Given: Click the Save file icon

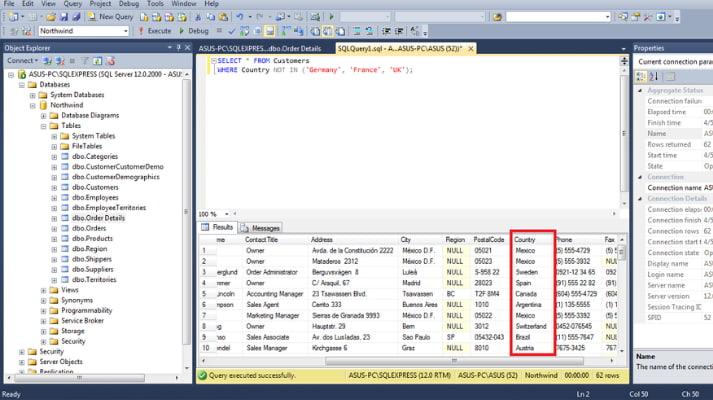Looking at the screenshot, I should pos(64,17).
